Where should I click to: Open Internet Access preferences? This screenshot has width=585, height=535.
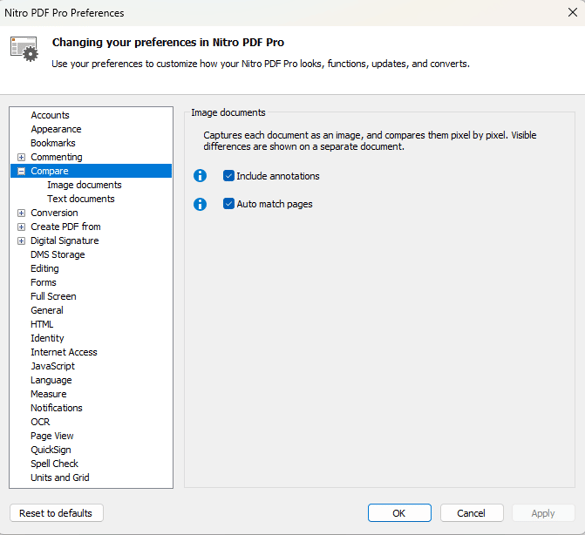point(64,352)
